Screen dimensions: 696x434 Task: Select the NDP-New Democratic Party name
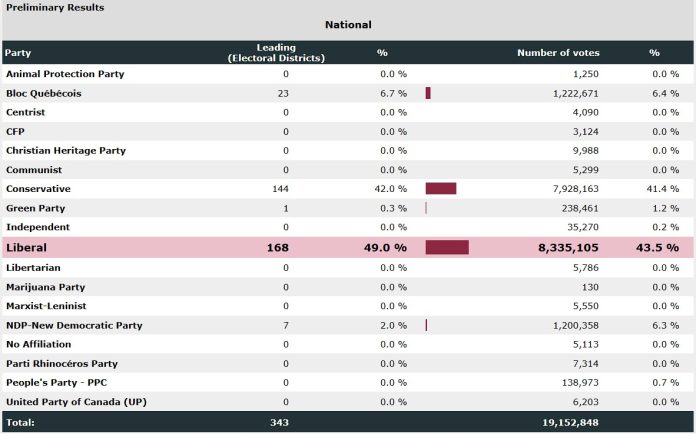pos(74,325)
